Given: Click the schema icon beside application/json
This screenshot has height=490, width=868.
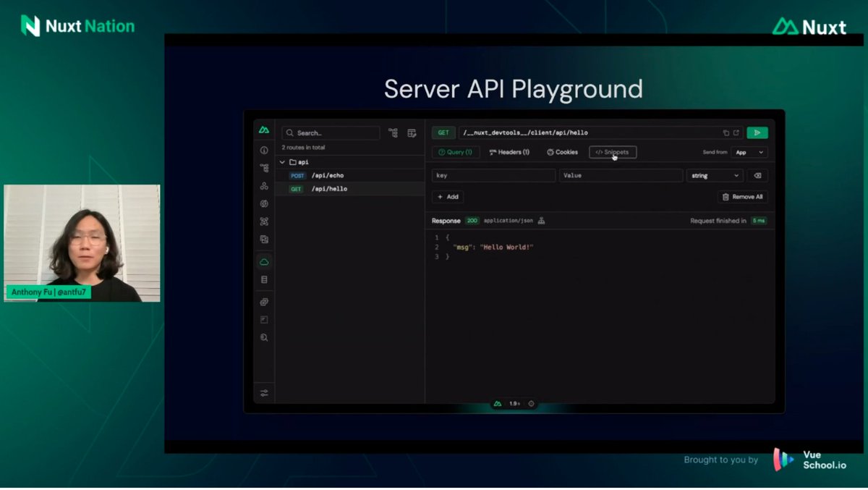Looking at the screenshot, I should [x=541, y=221].
